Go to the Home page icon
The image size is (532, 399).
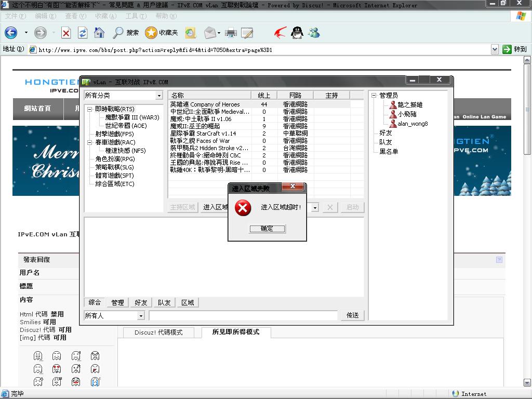tap(99, 33)
